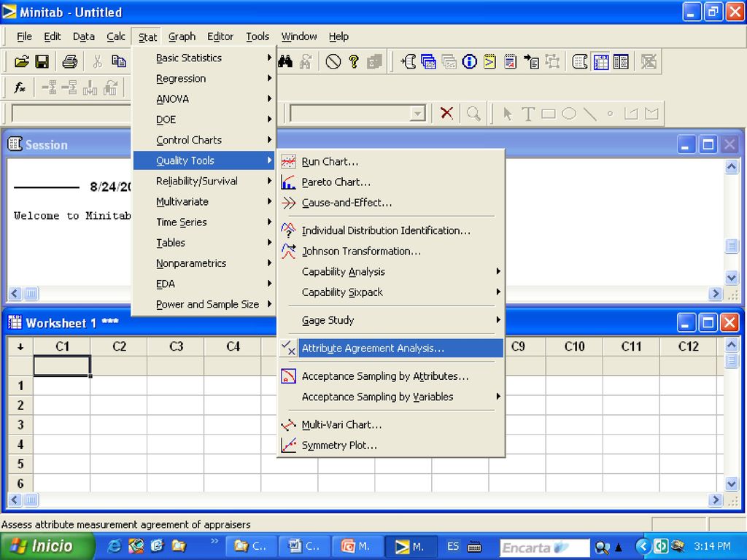747x560 pixels.
Task: Open the Time Series submenu
Action: (x=204, y=222)
